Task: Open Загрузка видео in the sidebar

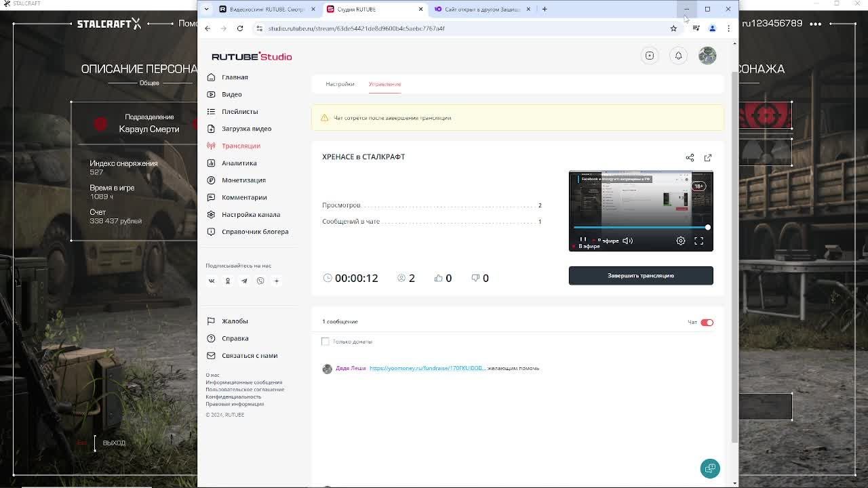Action: (x=246, y=129)
